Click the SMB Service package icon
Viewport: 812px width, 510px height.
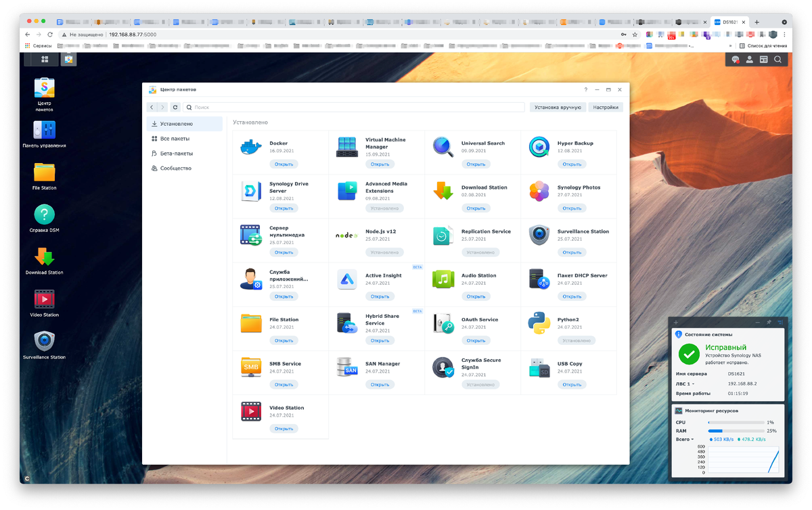pos(251,367)
